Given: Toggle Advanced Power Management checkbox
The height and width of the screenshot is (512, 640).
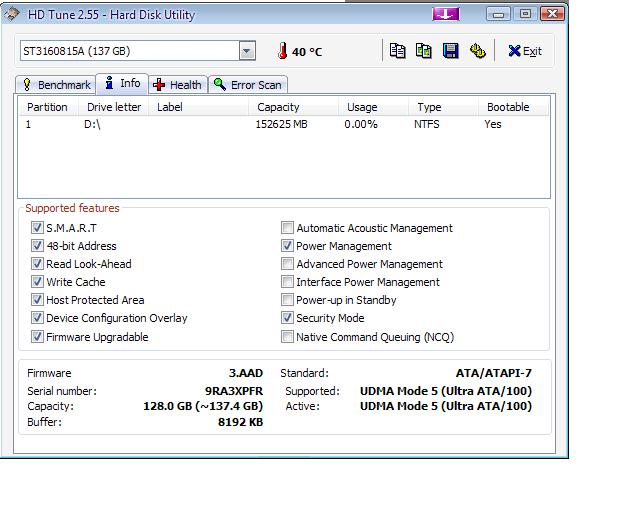Looking at the screenshot, I should pos(287,264).
